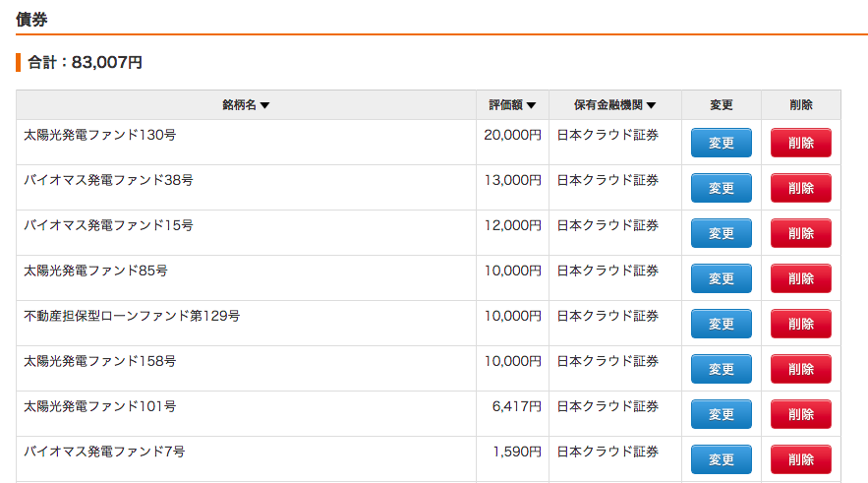Delete 太陽光発電ファンド101号 entry
Viewport: 868px width, 483px height.
(x=801, y=414)
